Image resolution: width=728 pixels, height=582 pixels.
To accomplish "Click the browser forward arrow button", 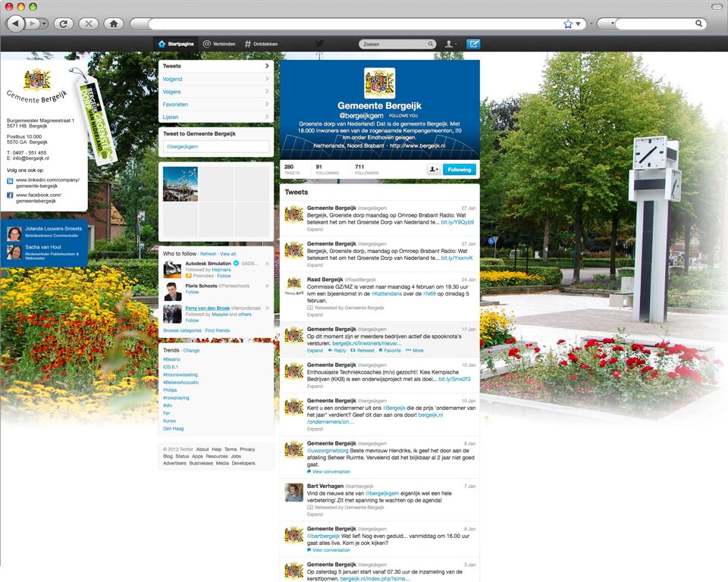I will [x=32, y=23].
